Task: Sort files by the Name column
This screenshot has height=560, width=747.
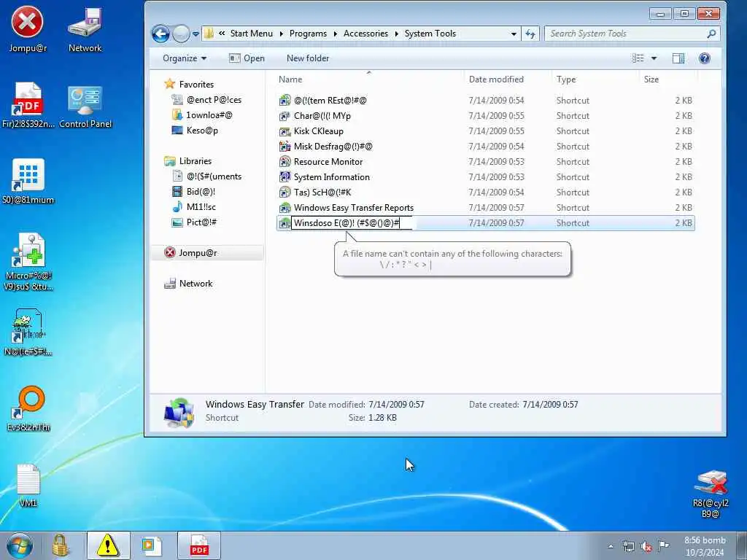Action: coord(290,79)
